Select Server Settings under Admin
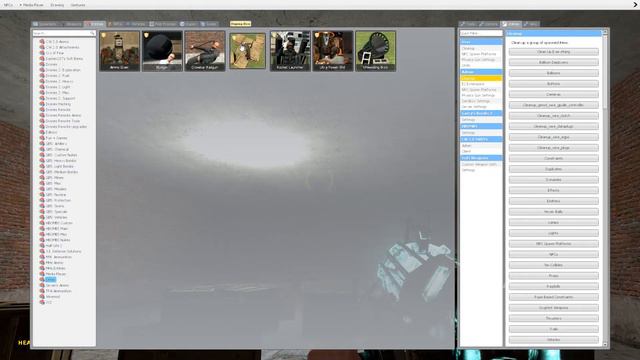640x360 pixels. pyautogui.click(x=481, y=107)
